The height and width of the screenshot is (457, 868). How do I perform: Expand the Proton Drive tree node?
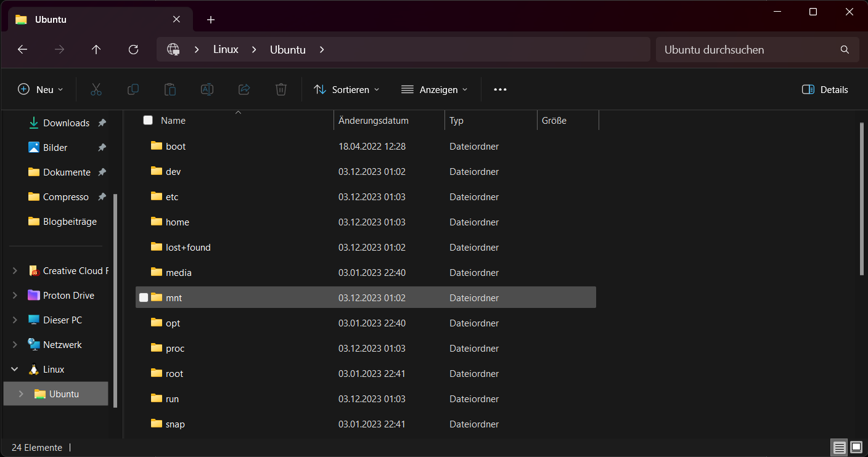click(x=15, y=296)
